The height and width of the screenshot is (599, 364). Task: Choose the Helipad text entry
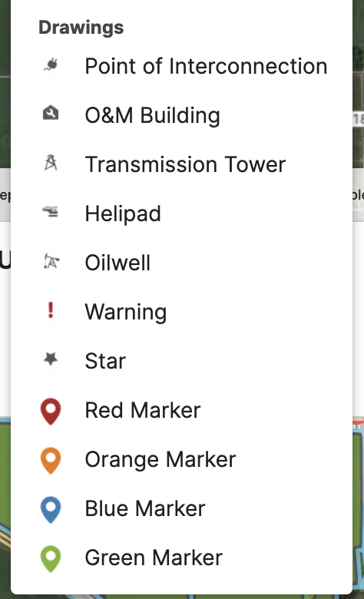pyautogui.click(x=123, y=213)
